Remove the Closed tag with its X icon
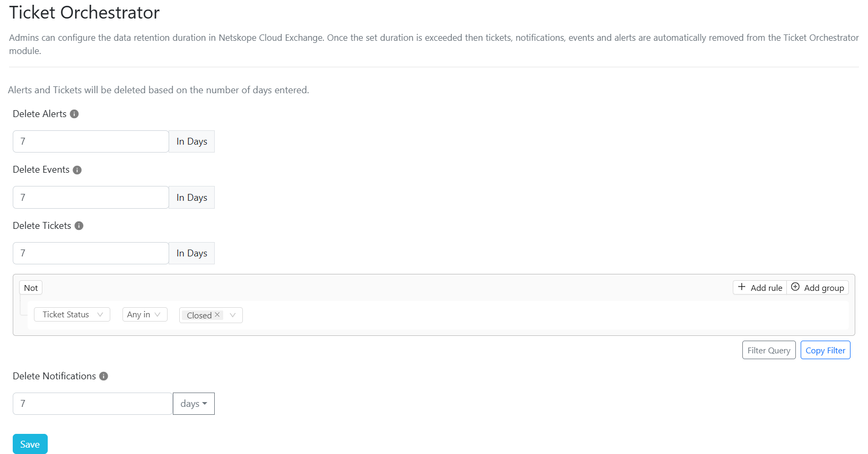Image resolution: width=868 pixels, height=454 pixels. (217, 315)
